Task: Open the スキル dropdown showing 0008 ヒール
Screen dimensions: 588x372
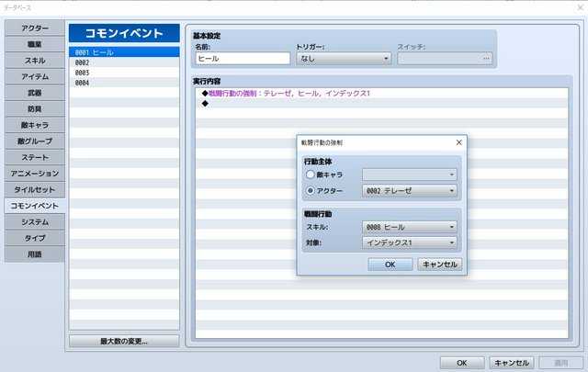Action: point(410,227)
